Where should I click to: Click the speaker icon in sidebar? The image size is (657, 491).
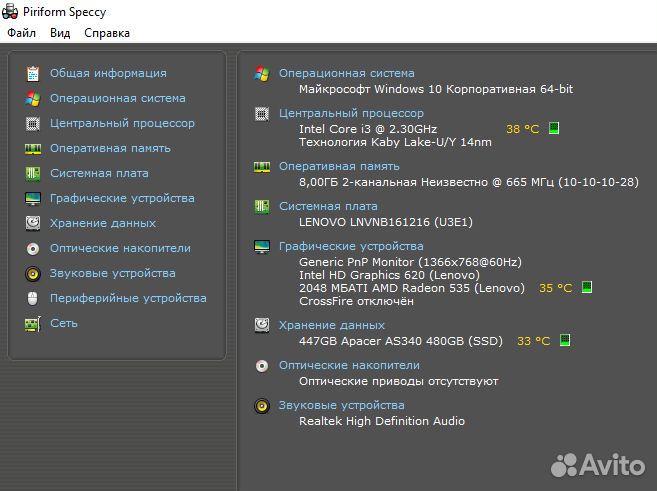[x=33, y=274]
